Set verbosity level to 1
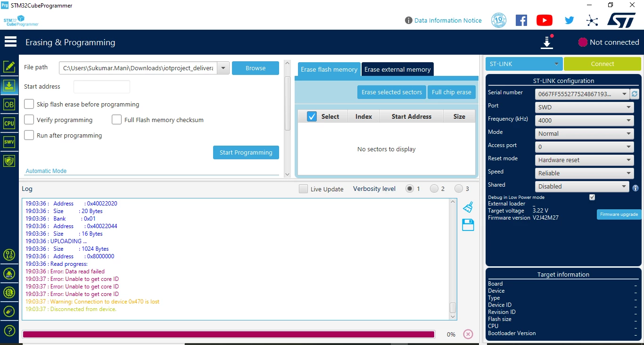Screen dimensions: 644x345 (x=410, y=189)
